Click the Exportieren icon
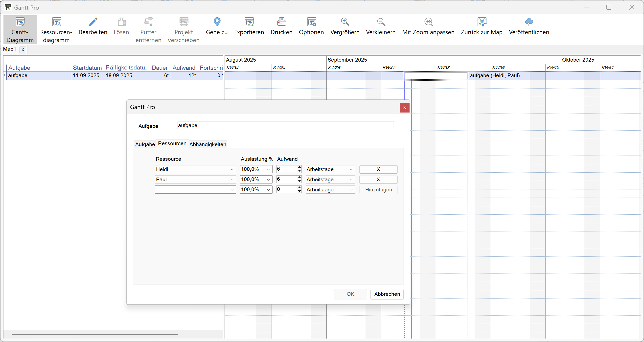This screenshot has width=644, height=342. 249,22
